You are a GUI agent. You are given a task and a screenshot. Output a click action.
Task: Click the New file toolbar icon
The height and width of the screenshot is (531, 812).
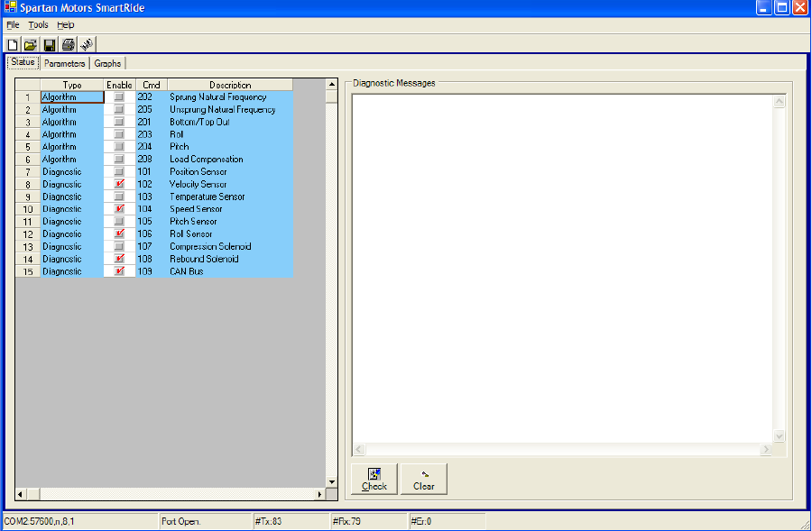tap(13, 45)
